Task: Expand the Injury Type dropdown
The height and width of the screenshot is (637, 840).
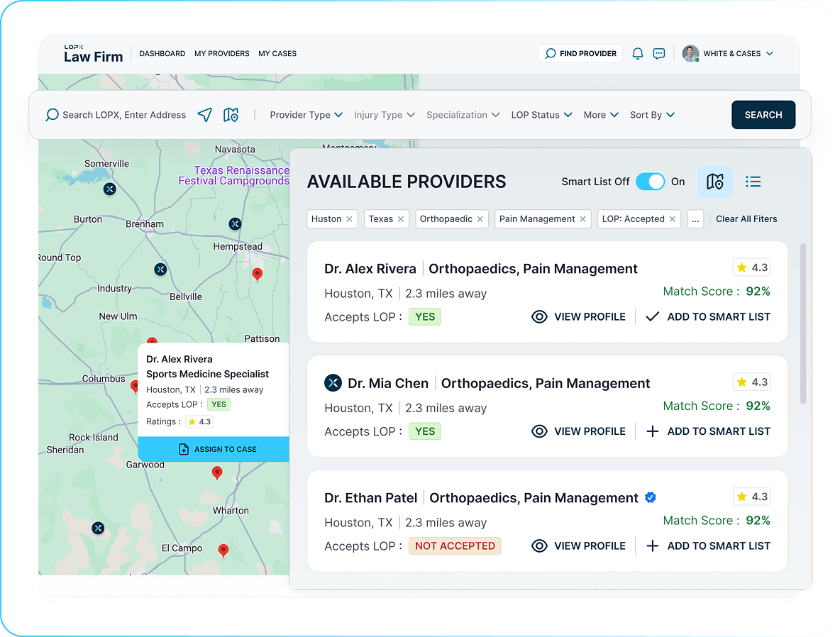Action: point(384,115)
